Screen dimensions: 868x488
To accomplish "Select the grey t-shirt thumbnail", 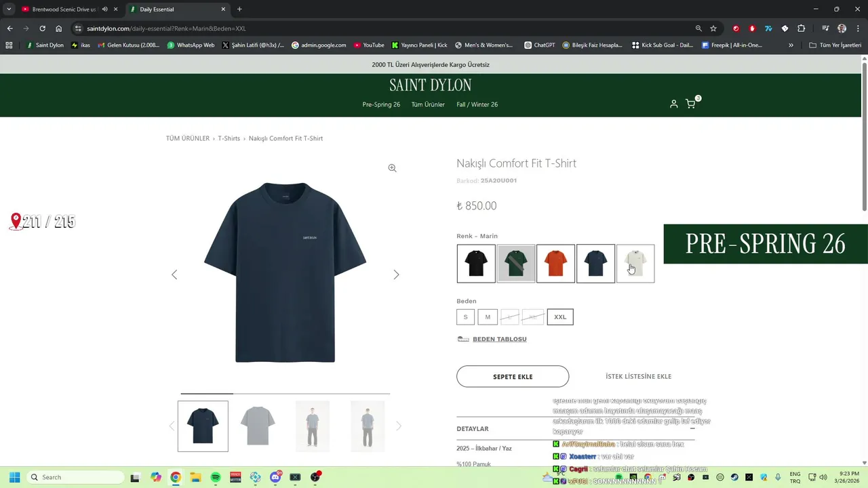I will tap(258, 426).
